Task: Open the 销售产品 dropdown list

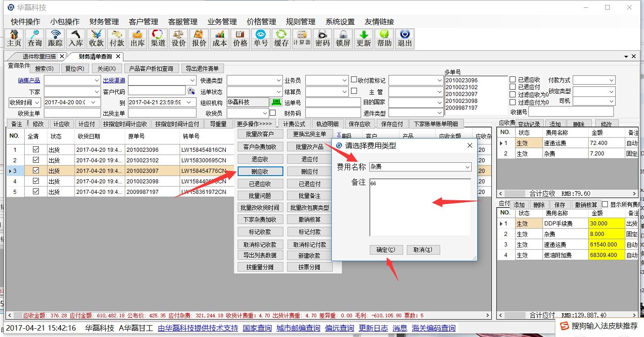Action: [x=96, y=80]
